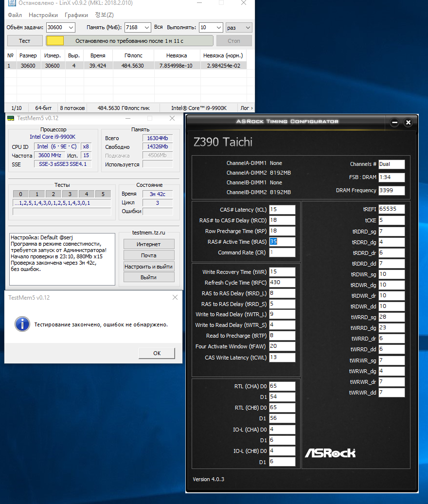The width and height of the screenshot is (428, 504).
Task: Click the RAS# Active Time (tRAS) field
Action: 282,242
